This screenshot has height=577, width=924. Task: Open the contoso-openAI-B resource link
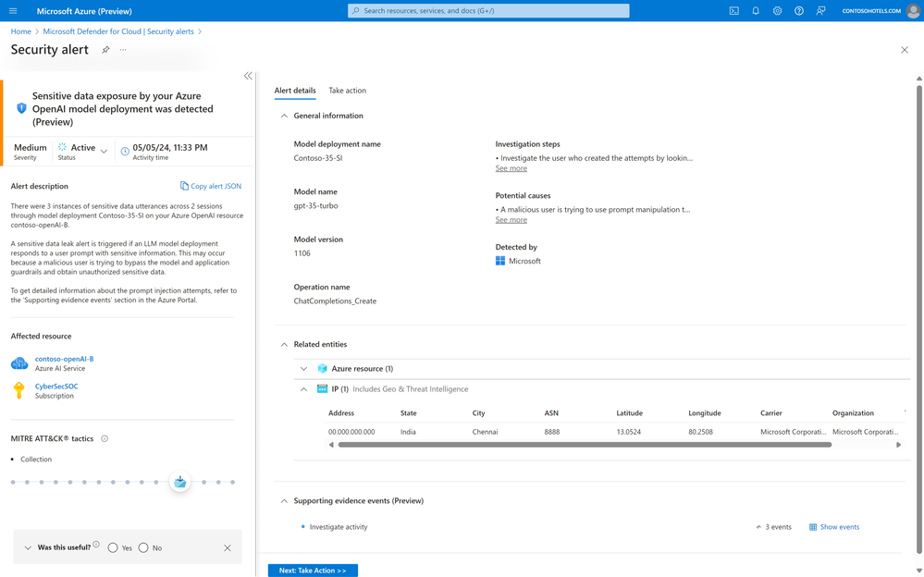[x=64, y=359]
